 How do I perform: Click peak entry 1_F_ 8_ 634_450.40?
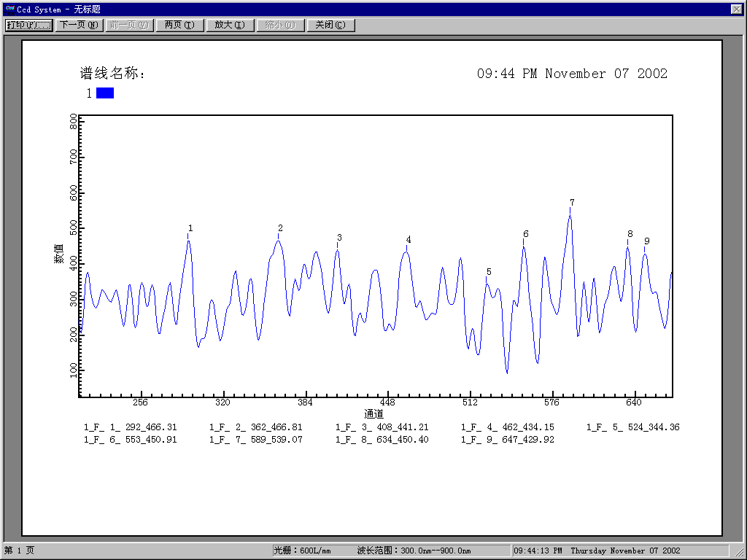tap(382, 440)
